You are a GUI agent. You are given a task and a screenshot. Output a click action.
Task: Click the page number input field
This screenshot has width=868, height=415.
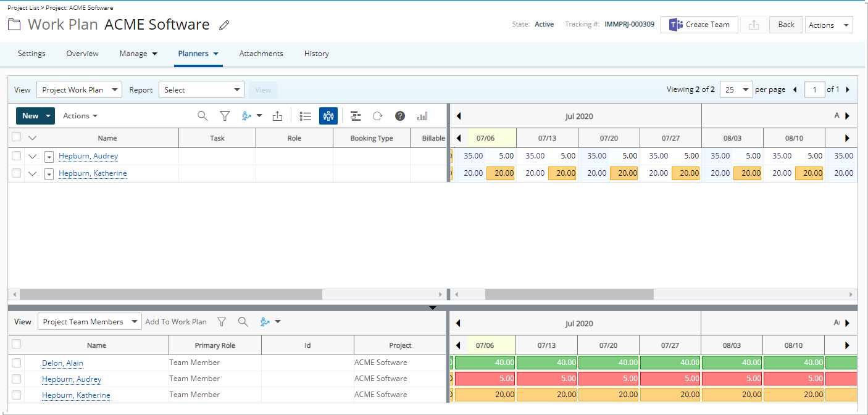[x=815, y=89]
